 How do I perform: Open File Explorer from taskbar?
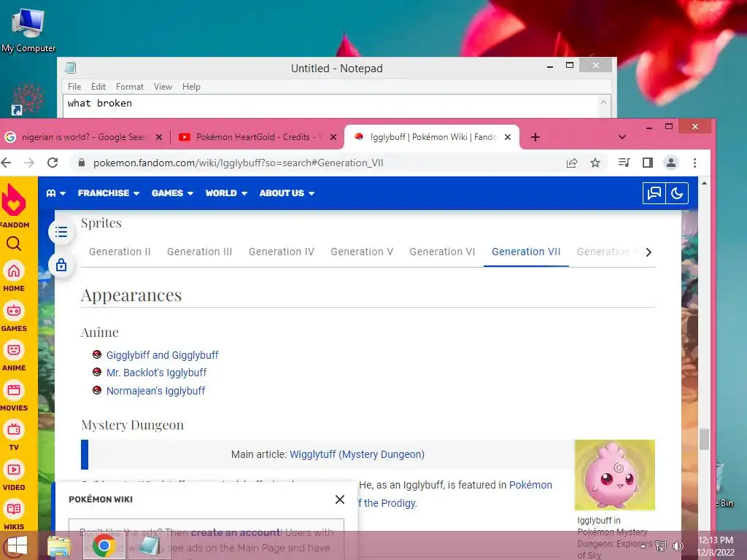tap(59, 545)
